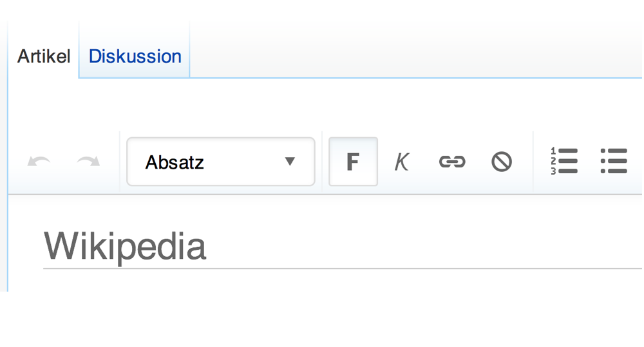The width and height of the screenshot is (644, 347).
Task: Toggle italic formatting with the K button
Action: (x=402, y=162)
